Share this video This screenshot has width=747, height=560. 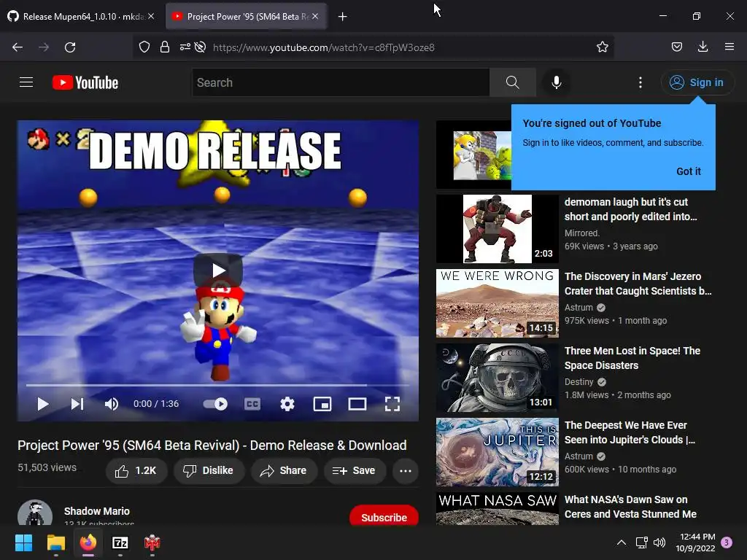click(284, 470)
